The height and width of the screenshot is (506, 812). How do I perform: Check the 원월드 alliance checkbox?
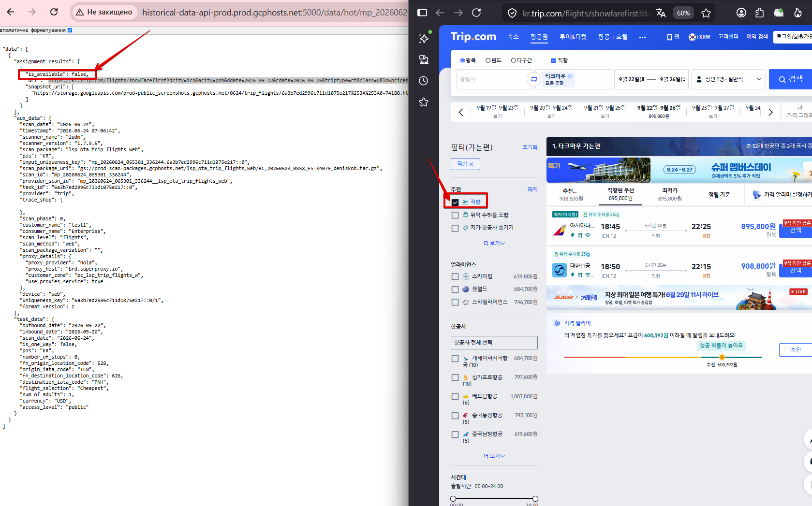coord(455,289)
